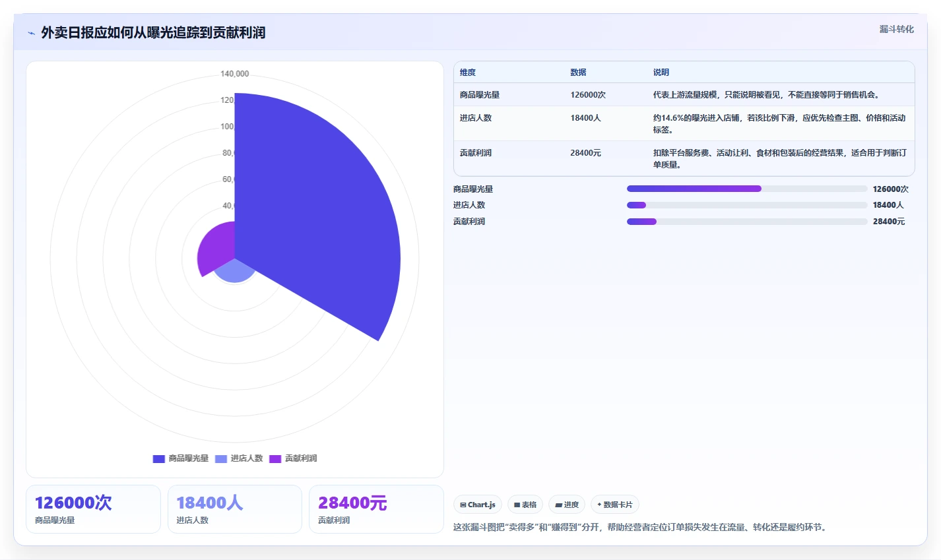Click the 漏斗转化 tag label

(896, 29)
